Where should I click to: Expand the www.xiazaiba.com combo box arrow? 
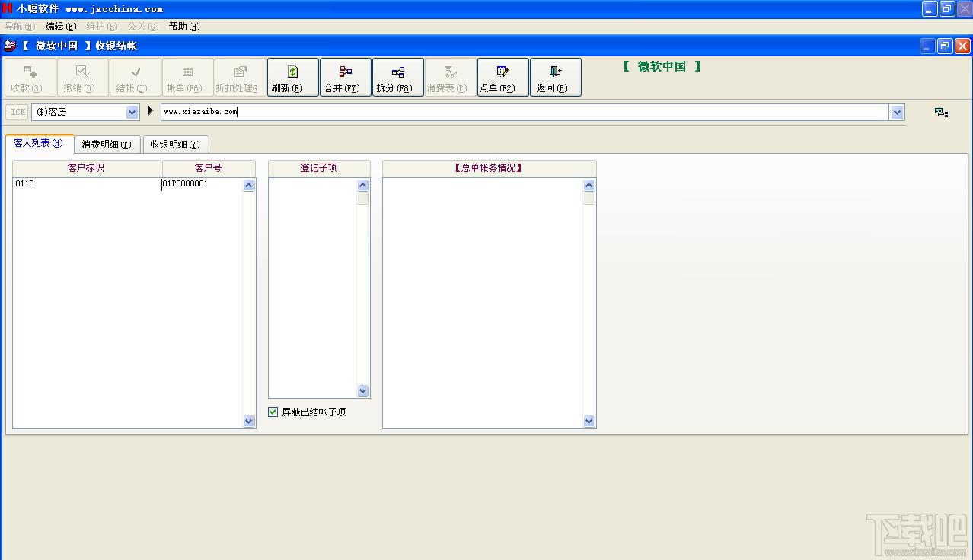897,113
